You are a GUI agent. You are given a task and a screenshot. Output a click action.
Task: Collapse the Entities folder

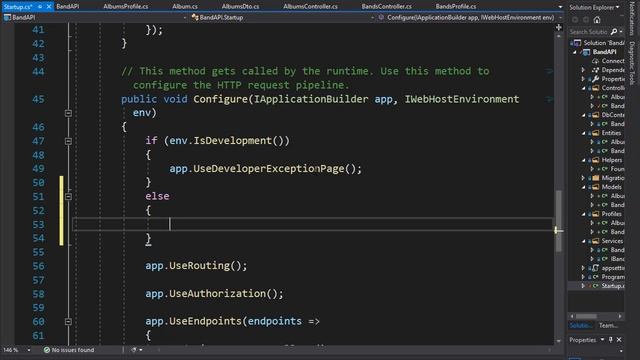(584, 133)
